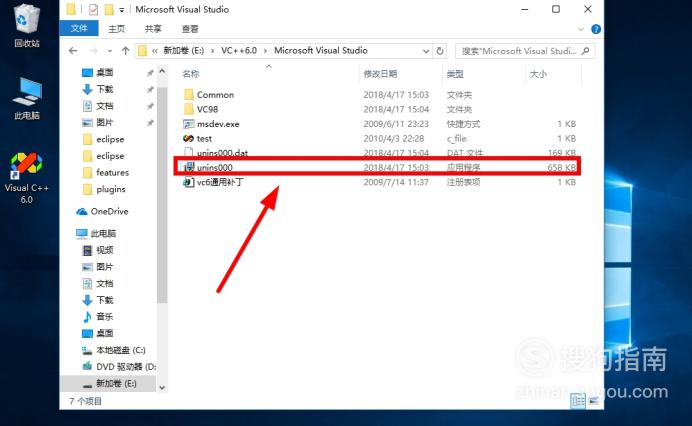Refresh the current folder view
The width and height of the screenshot is (692, 426).
tap(440, 51)
